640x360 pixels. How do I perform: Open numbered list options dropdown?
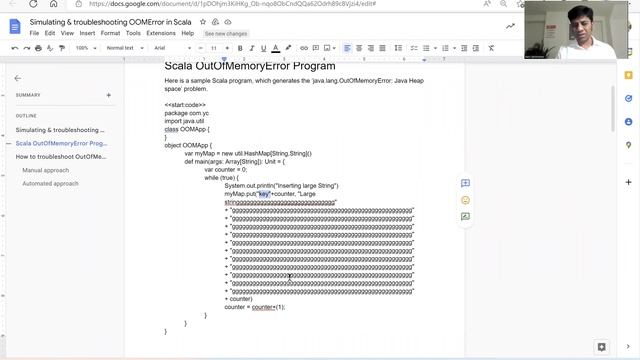tap(454, 48)
